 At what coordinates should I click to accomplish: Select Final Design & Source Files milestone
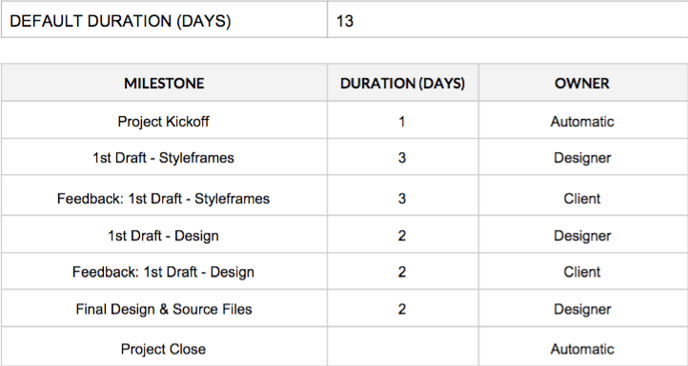pyautogui.click(x=164, y=309)
